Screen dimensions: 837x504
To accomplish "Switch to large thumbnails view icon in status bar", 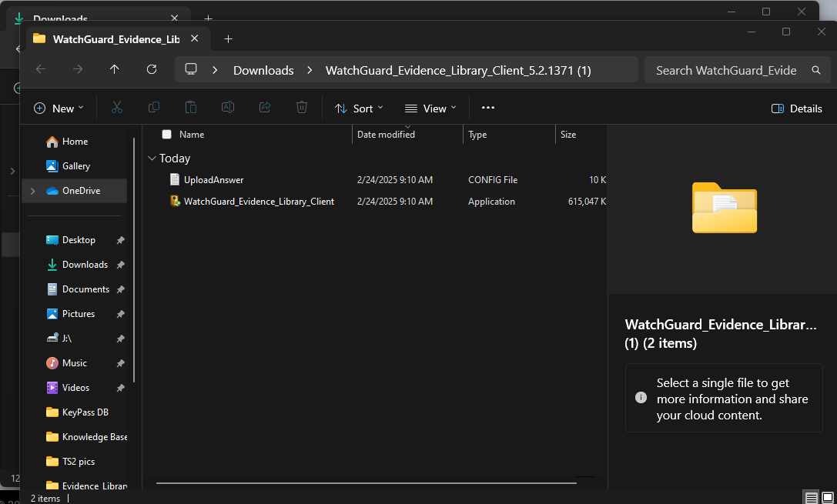I will 828,498.
